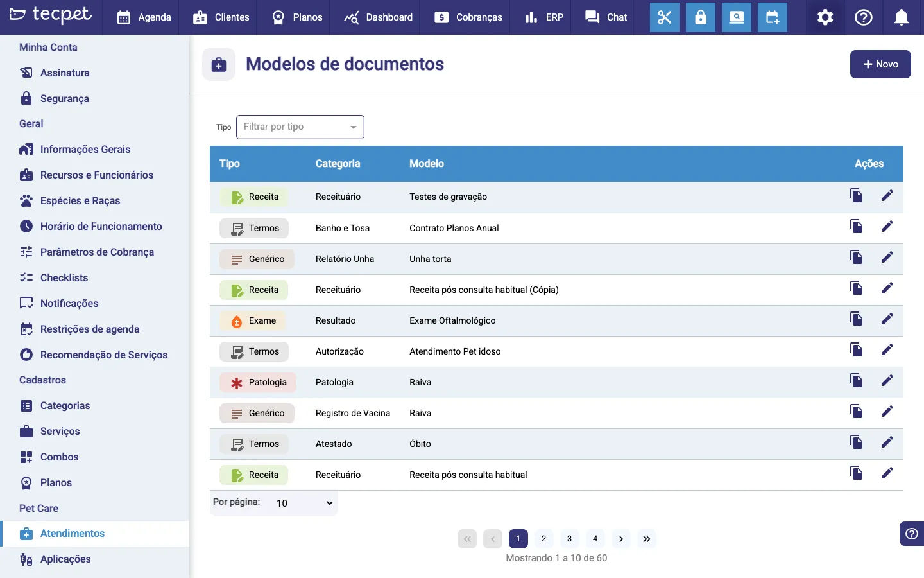924x578 pixels.
Task: Edit the Testes de gravação model
Action: coord(887,195)
